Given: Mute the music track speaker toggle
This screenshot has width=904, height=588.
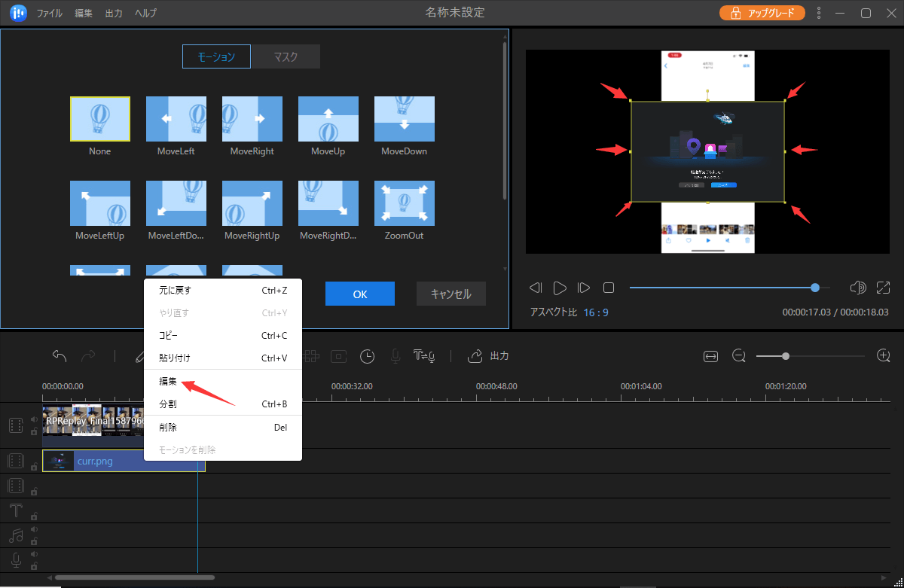Looking at the screenshot, I should pyautogui.click(x=33, y=530).
